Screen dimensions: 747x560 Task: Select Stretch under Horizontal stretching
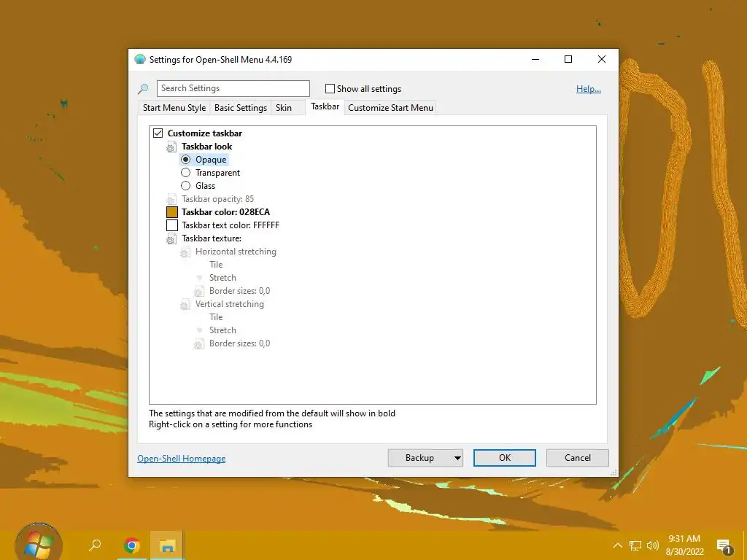click(x=222, y=278)
